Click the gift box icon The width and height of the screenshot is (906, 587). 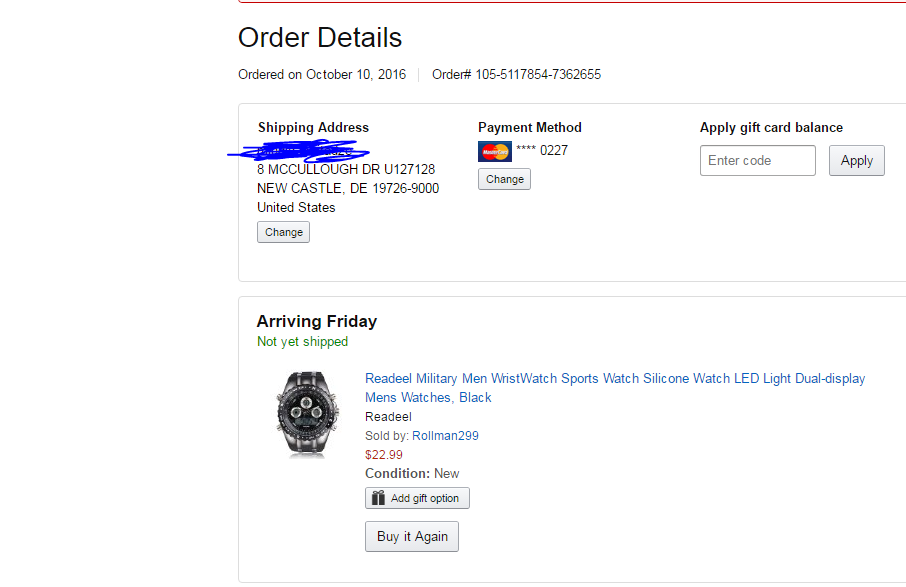coord(378,498)
